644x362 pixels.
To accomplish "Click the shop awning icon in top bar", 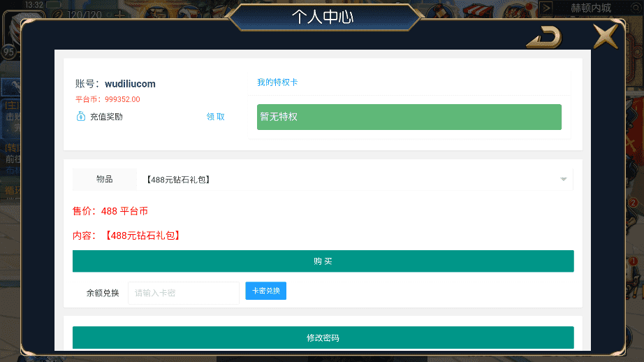I will tap(479, 10).
